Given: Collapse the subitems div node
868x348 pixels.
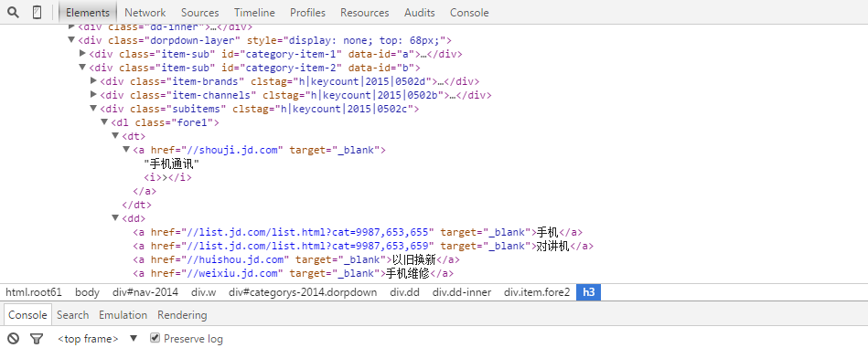Looking at the screenshot, I should coord(93,109).
